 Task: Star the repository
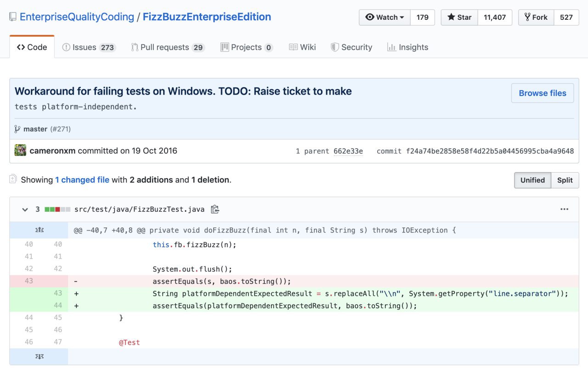(459, 17)
